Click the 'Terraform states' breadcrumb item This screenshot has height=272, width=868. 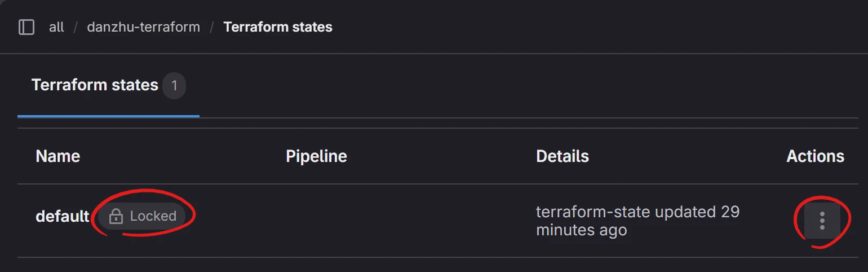click(278, 27)
